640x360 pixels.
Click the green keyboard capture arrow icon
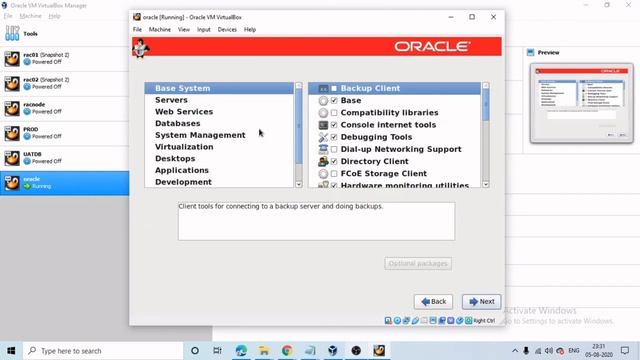[469, 321]
